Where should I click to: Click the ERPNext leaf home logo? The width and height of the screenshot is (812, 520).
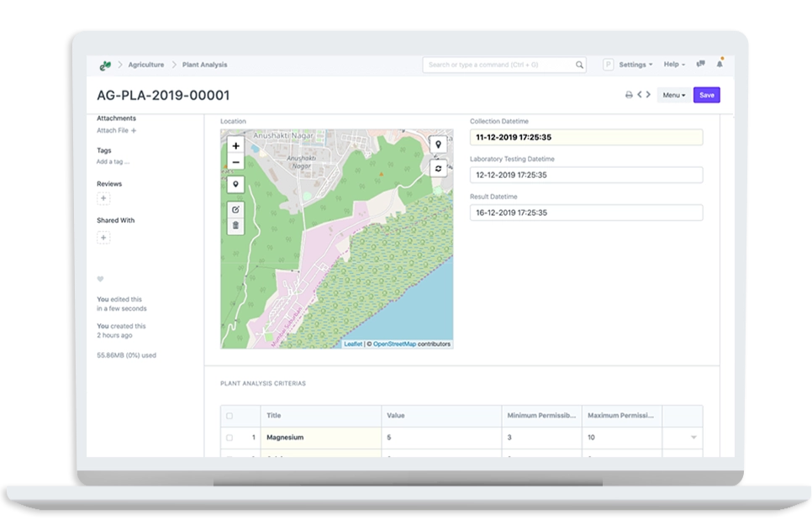tap(105, 65)
